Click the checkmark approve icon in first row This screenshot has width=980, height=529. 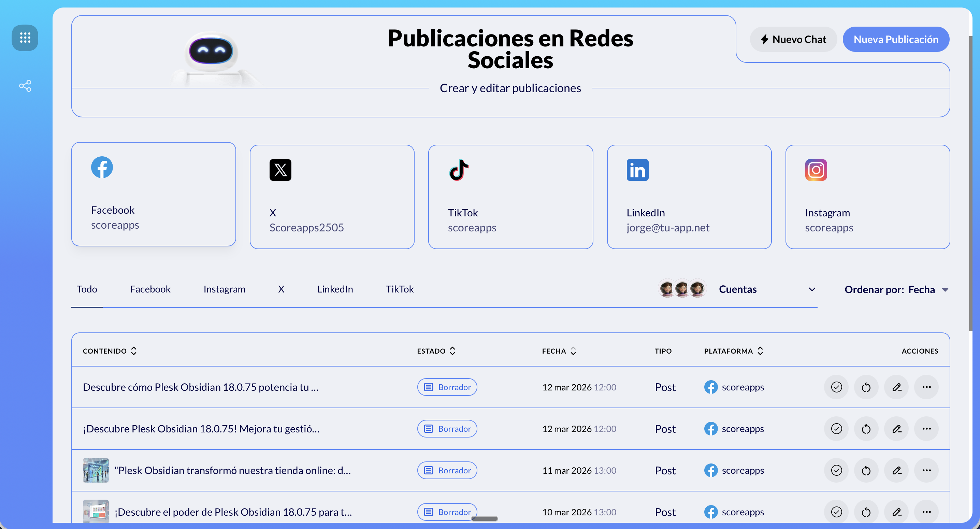pos(836,387)
